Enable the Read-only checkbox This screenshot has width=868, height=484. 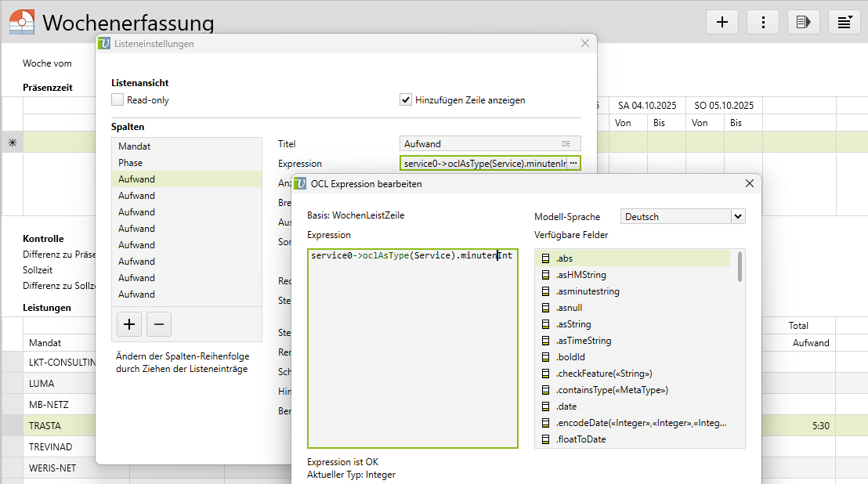(118, 99)
